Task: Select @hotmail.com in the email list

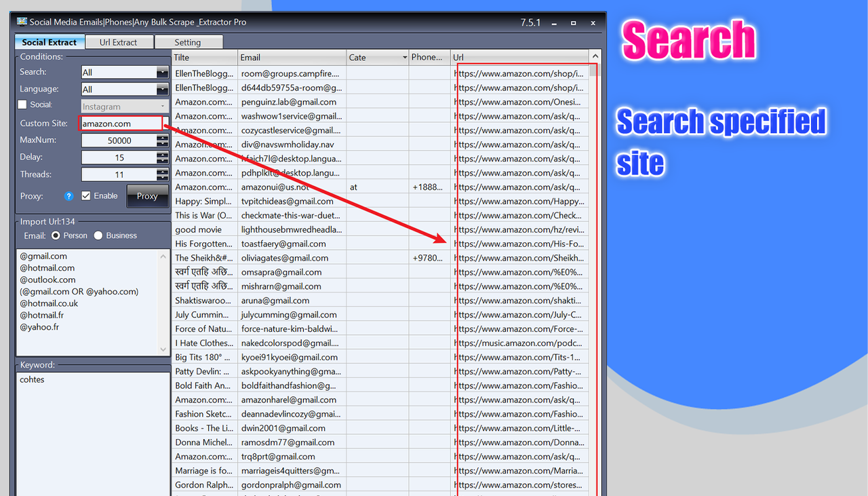Action: (x=47, y=268)
